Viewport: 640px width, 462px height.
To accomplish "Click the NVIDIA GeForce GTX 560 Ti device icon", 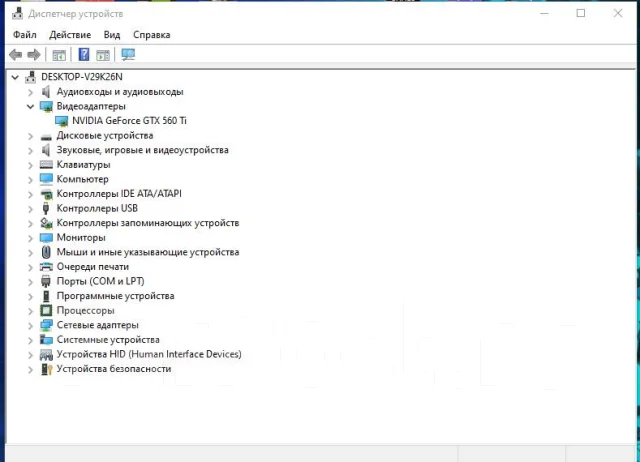I will tap(61, 121).
